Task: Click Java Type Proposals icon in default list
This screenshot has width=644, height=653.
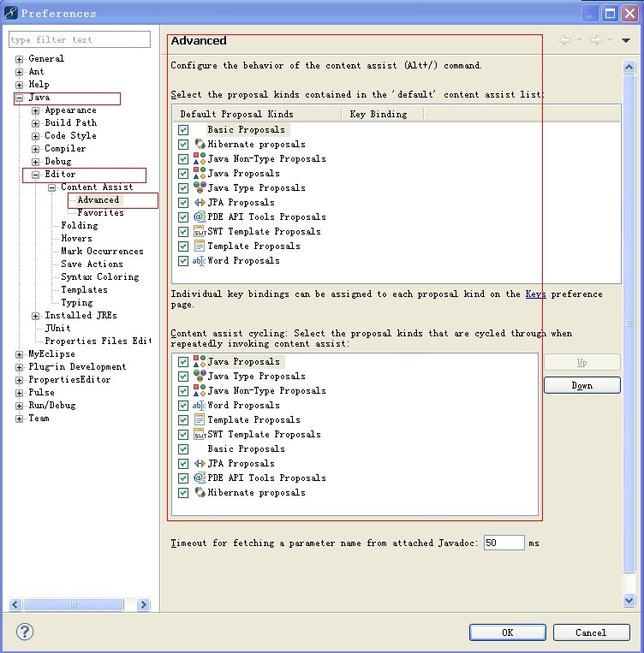Action: (200, 187)
